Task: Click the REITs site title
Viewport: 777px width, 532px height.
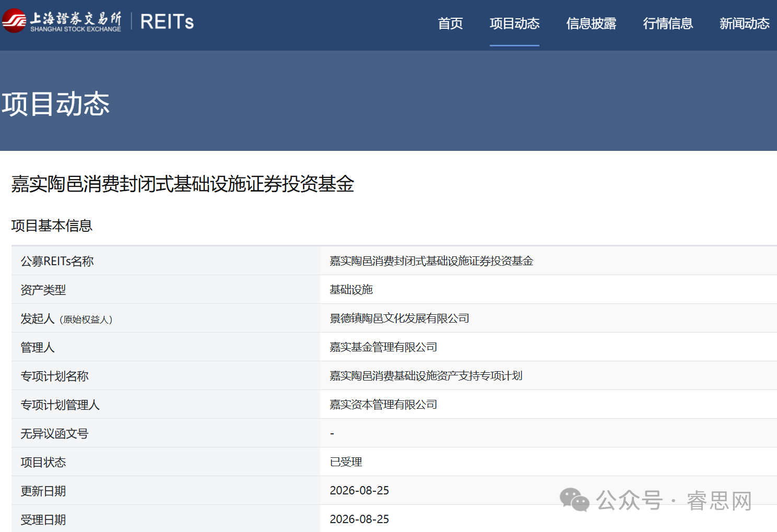Action: click(167, 22)
